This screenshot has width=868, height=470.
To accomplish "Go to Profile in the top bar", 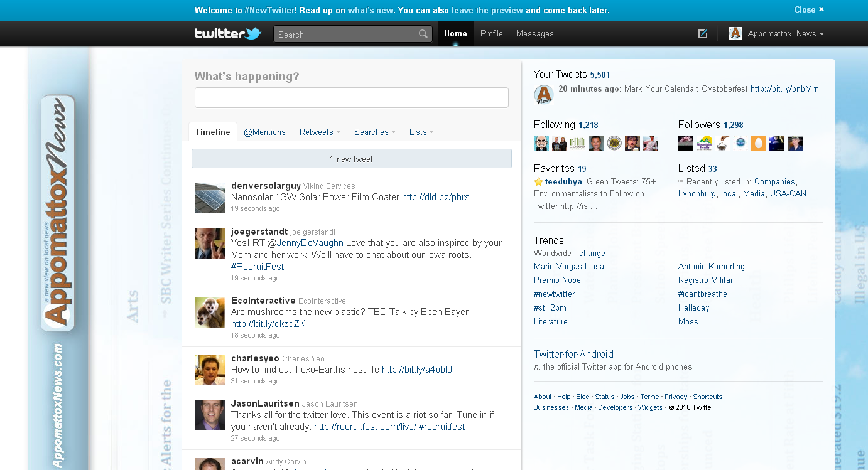I will coord(492,34).
